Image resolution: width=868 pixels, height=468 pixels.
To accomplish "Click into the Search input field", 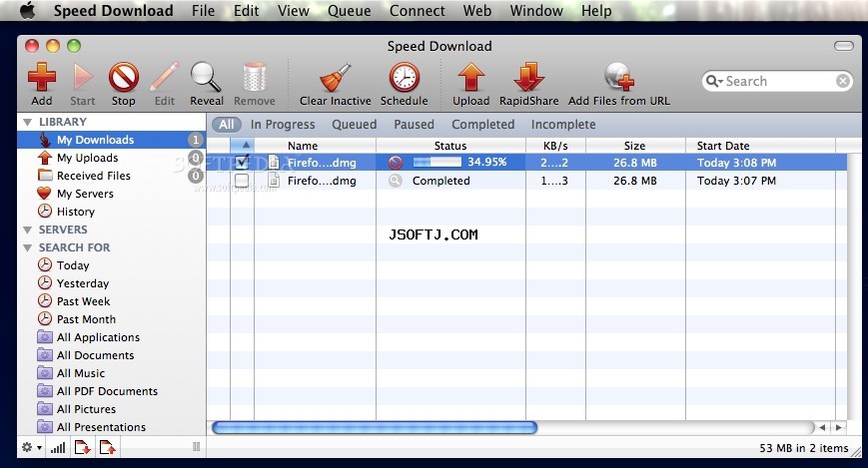I will tap(779, 81).
